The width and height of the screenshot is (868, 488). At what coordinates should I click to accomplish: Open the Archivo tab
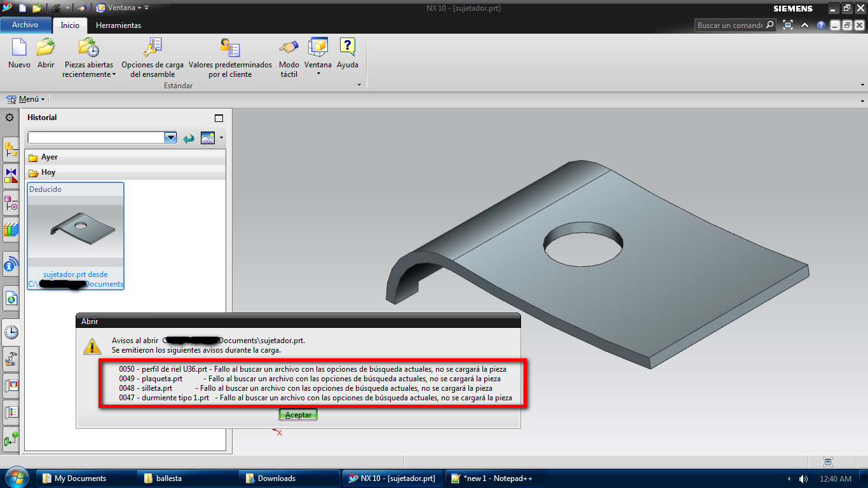25,25
